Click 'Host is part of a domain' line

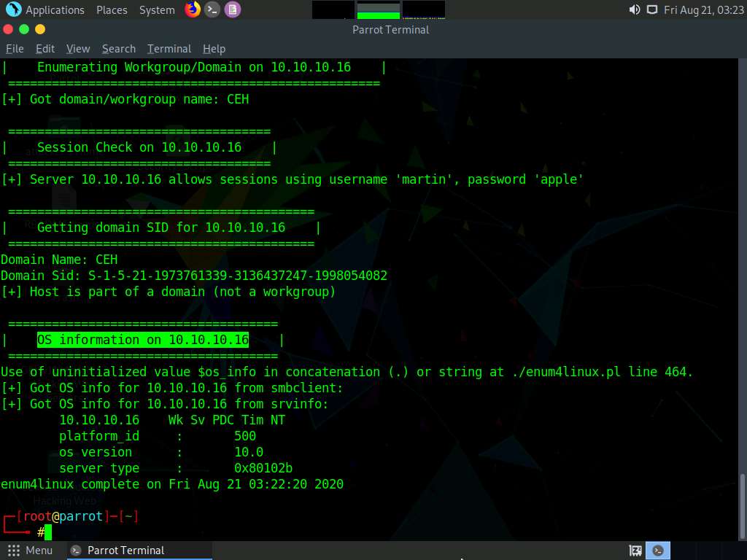coord(169,292)
